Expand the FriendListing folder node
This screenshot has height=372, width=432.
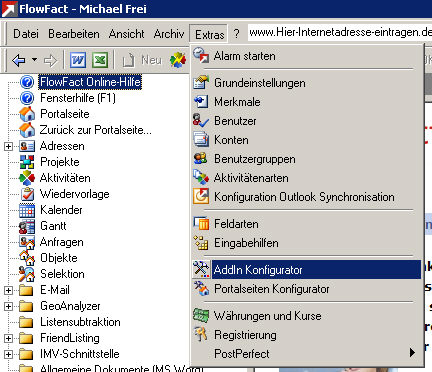(8, 338)
